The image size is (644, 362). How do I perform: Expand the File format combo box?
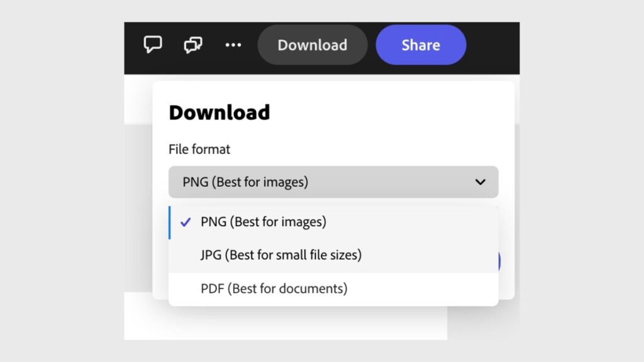click(x=333, y=182)
